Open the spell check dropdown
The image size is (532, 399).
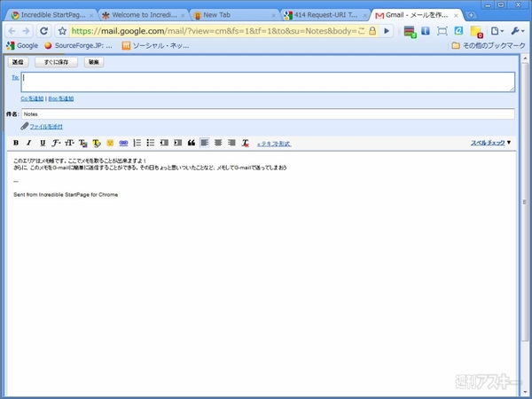tap(490, 143)
